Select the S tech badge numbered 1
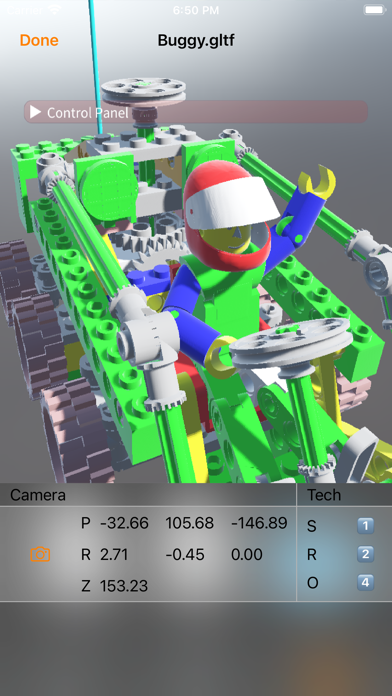This screenshot has height=696, width=392. 365,526
